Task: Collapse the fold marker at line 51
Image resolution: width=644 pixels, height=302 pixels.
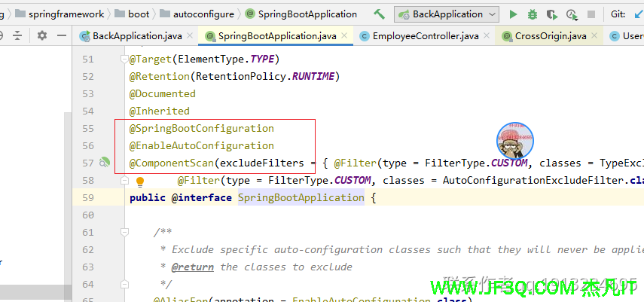Action: (x=123, y=59)
